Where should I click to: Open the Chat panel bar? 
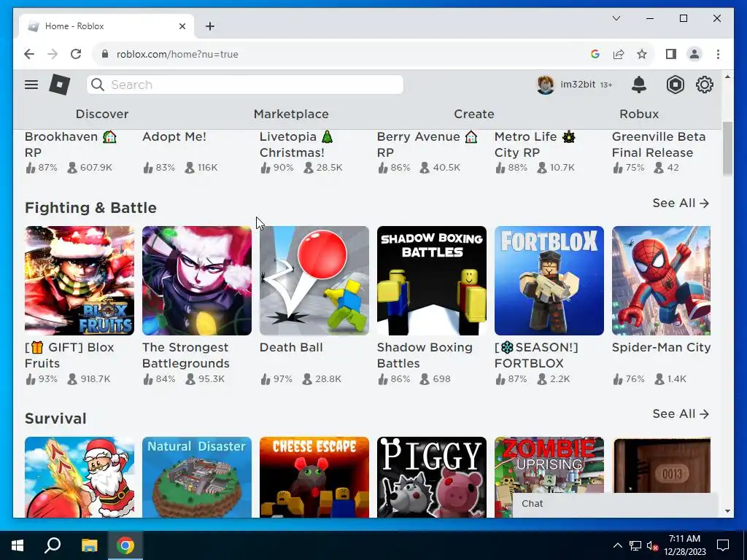click(x=615, y=505)
